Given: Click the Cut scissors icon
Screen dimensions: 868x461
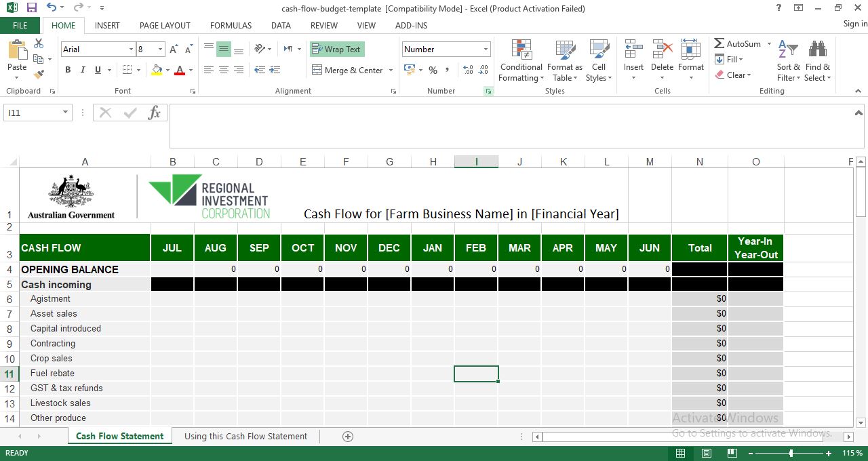Looking at the screenshot, I should tap(39, 43).
